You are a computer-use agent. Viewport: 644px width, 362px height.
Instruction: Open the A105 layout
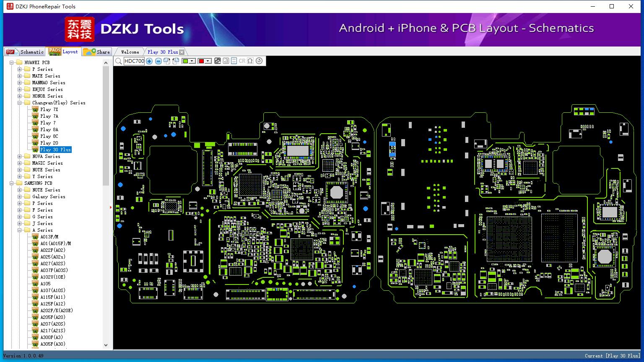click(x=45, y=284)
